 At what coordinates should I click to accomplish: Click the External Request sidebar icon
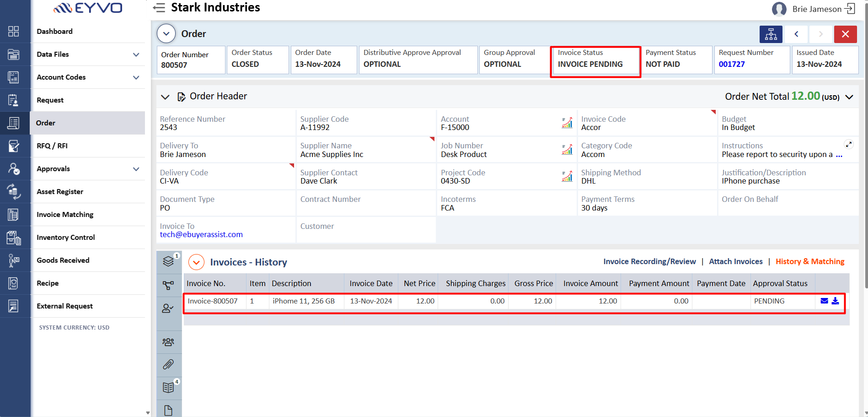[14, 306]
